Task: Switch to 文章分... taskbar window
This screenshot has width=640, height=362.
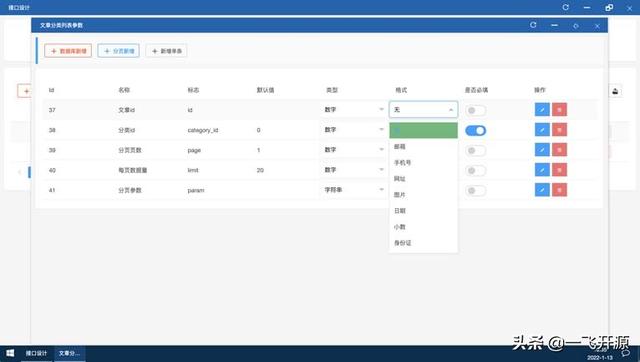Action: (69, 353)
